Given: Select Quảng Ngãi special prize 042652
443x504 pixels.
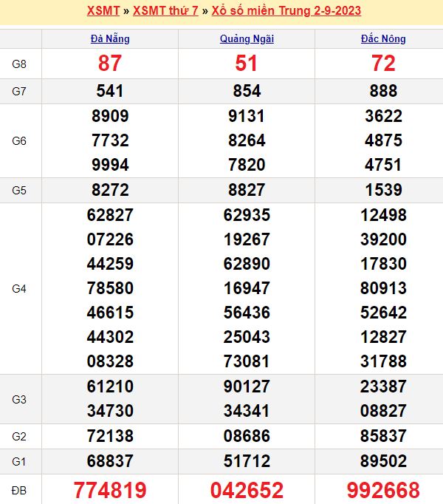Looking at the screenshot, I should point(247,489).
